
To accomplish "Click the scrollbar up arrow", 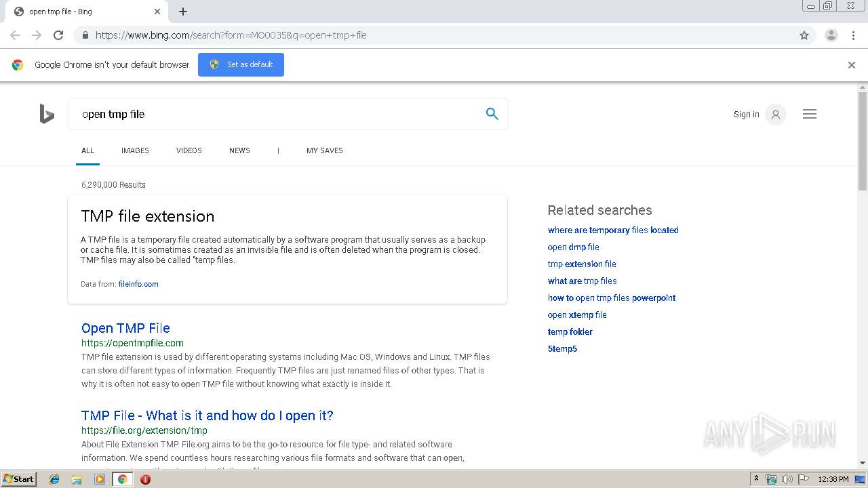I will pyautogui.click(x=863, y=87).
